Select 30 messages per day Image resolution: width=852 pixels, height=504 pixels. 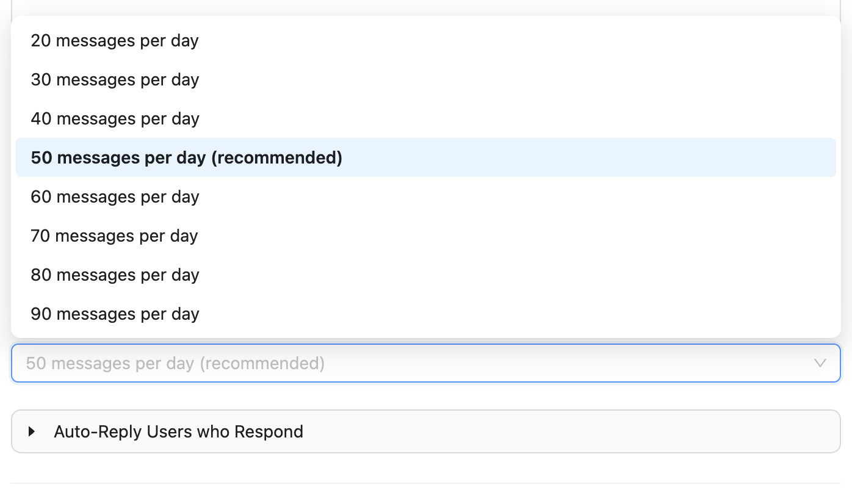pyautogui.click(x=114, y=79)
